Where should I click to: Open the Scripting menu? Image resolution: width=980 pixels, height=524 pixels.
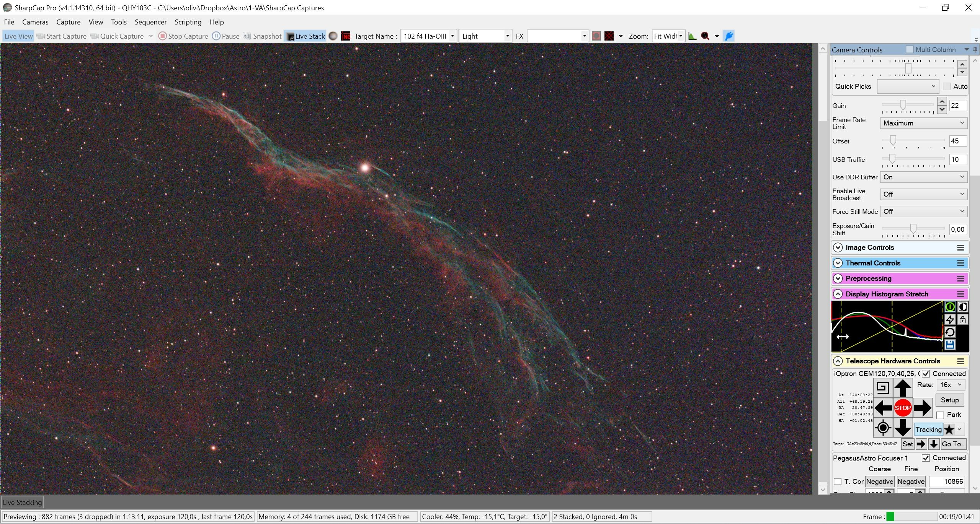[188, 22]
